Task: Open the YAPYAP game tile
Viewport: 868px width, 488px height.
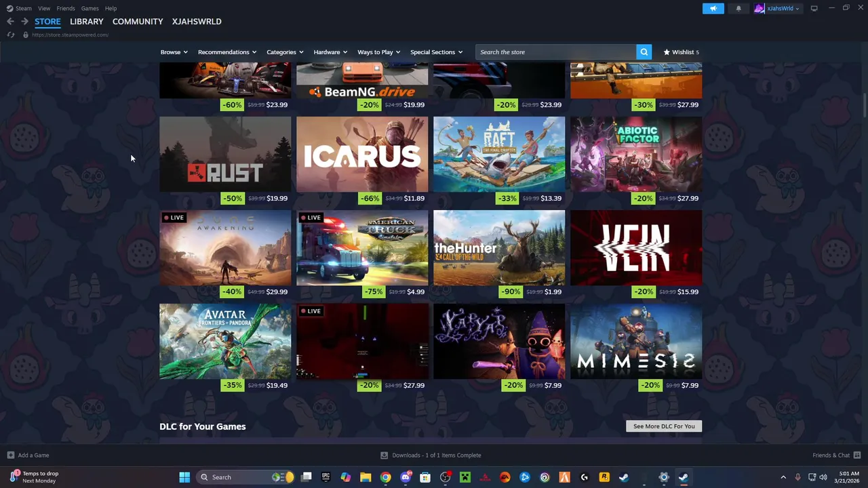Action: pos(499,341)
